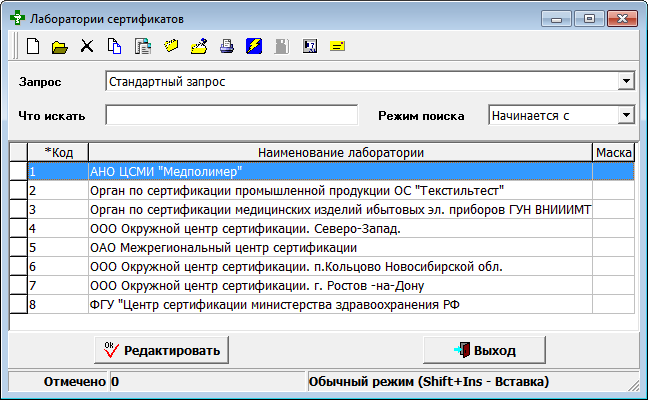
Task: Click the new blank record icon
Action: click(x=33, y=46)
